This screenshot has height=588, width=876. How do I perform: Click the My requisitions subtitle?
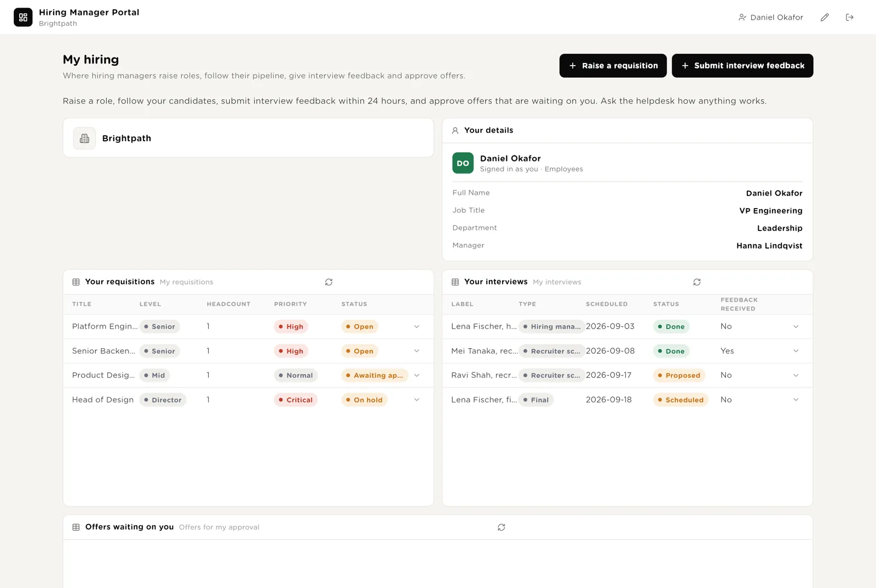186,283
